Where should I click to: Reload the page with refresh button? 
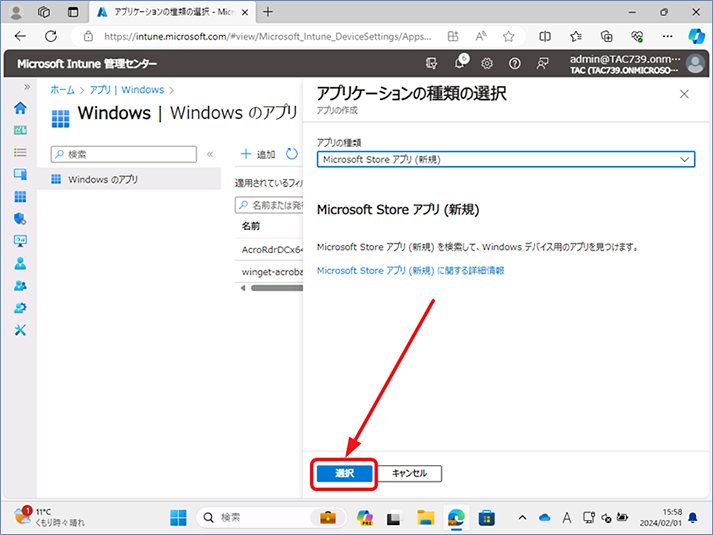(51, 36)
